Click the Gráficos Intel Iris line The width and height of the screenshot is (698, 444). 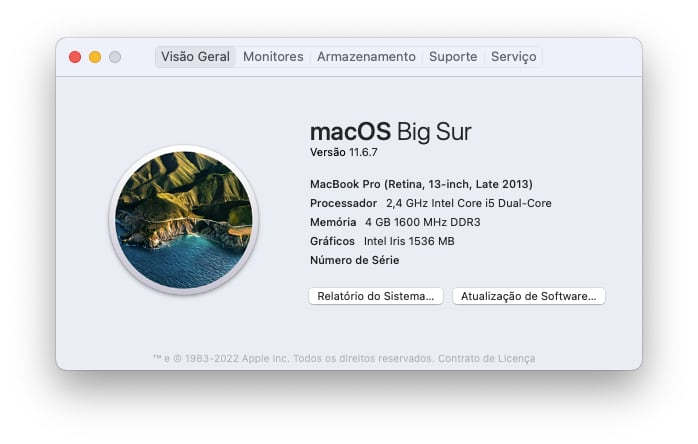[x=382, y=241]
